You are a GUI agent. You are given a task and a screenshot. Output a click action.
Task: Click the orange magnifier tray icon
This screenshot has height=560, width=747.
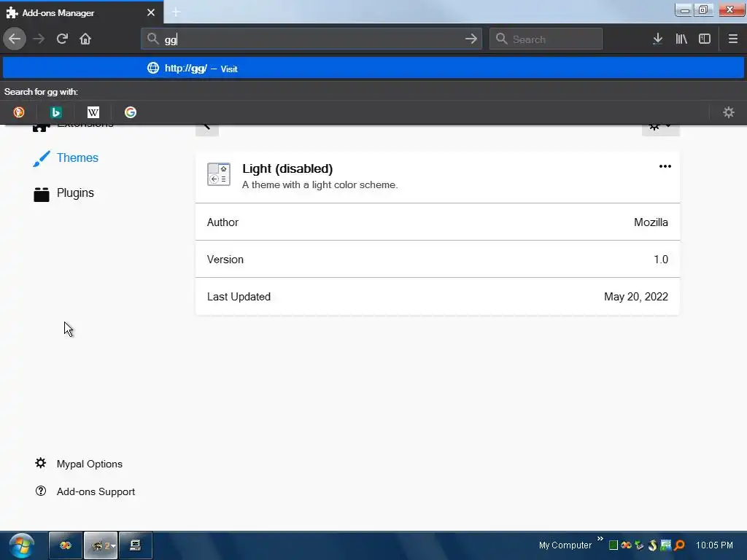click(679, 545)
